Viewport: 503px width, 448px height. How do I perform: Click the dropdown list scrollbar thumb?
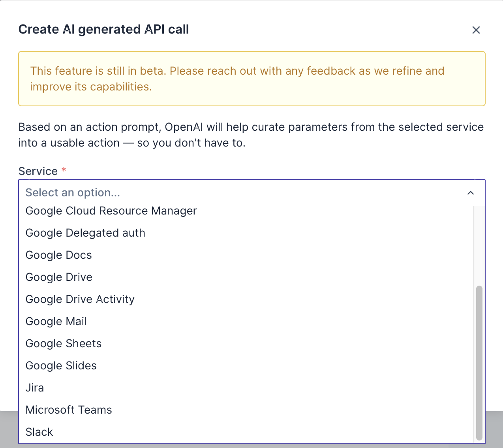[479, 362]
